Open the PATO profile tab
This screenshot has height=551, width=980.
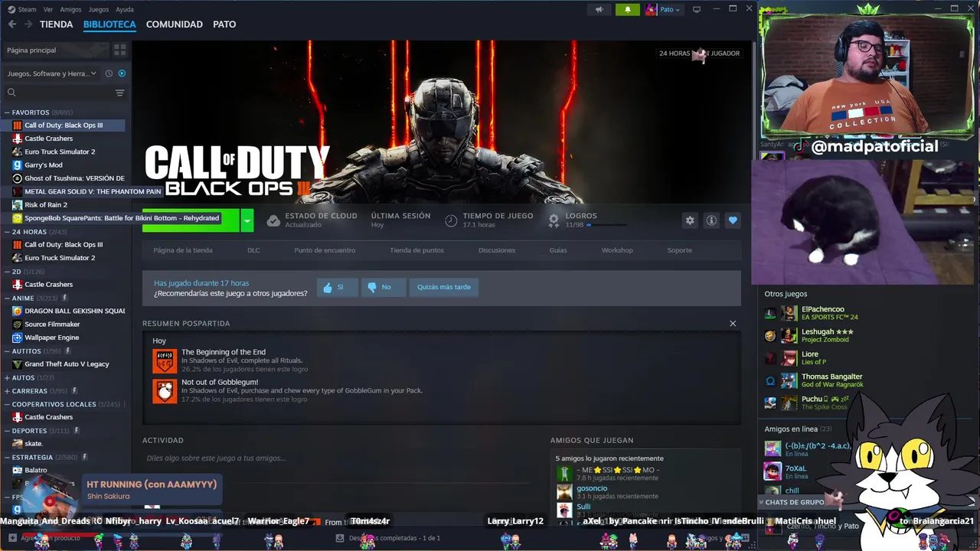224,24
